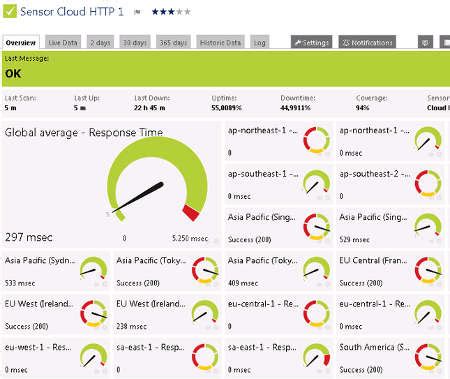Click the Coverage value 94%

362,108
